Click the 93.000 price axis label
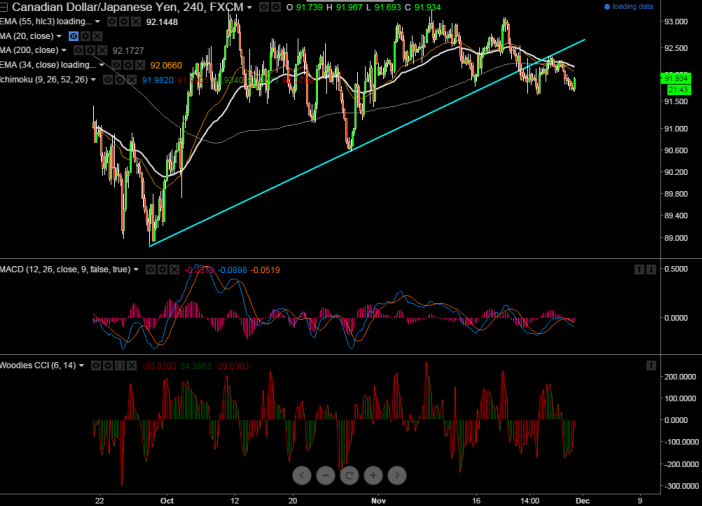This screenshot has height=506, width=702. (676, 21)
